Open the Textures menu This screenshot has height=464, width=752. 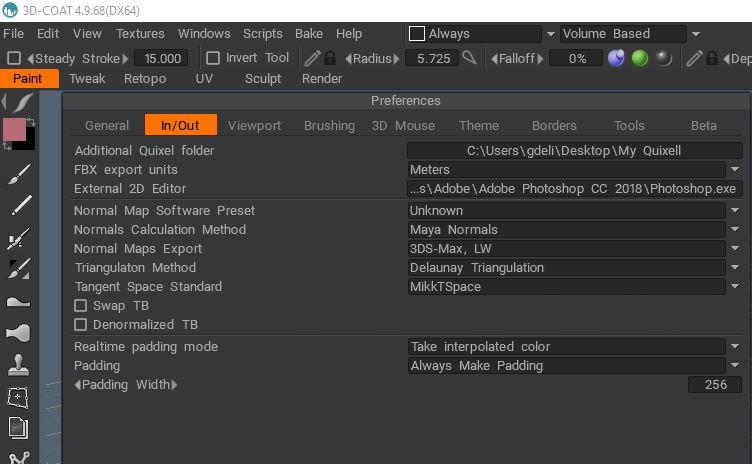(140, 34)
